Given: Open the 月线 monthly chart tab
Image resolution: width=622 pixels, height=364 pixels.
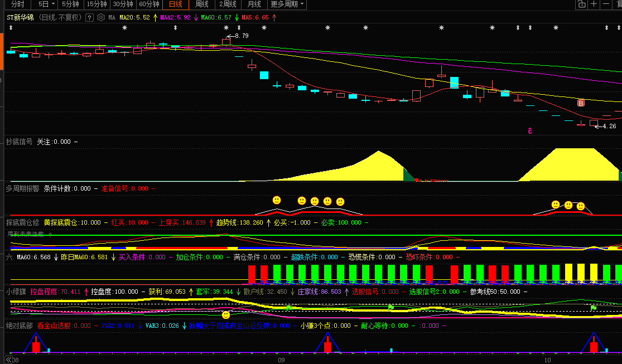Looking at the screenshot, I should pyautogui.click(x=254, y=4).
